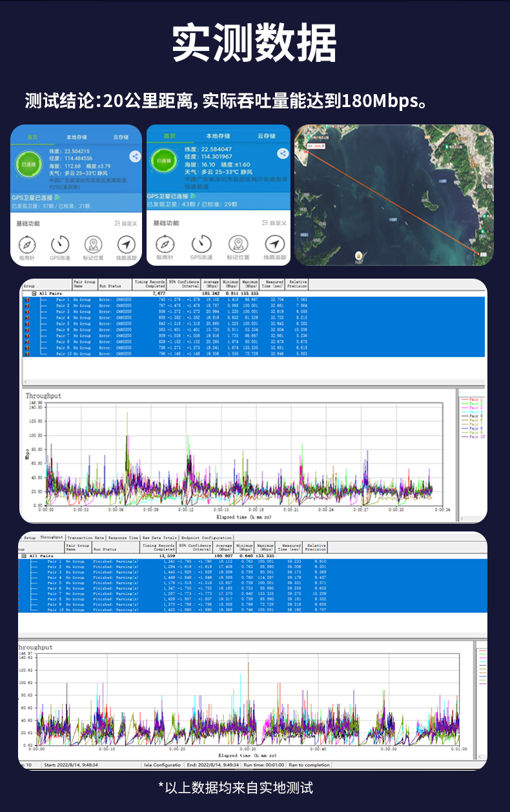510x812 pixels.
Task: Open the Endpoint Configuration tab
Action: 205,537
